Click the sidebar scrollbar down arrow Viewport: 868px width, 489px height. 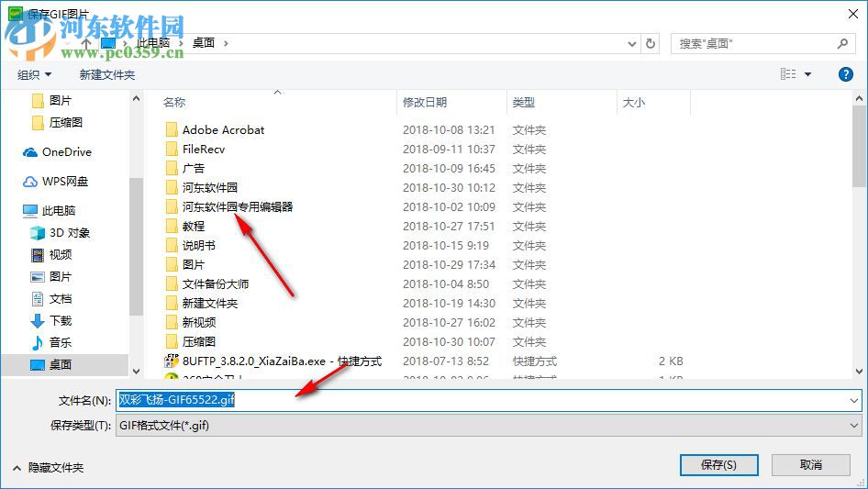coord(136,372)
